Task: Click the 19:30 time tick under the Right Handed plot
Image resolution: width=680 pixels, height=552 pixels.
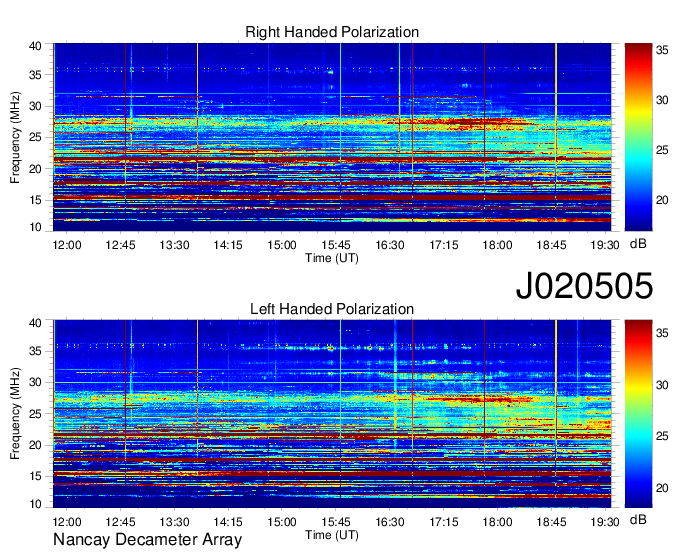Action: click(x=605, y=245)
